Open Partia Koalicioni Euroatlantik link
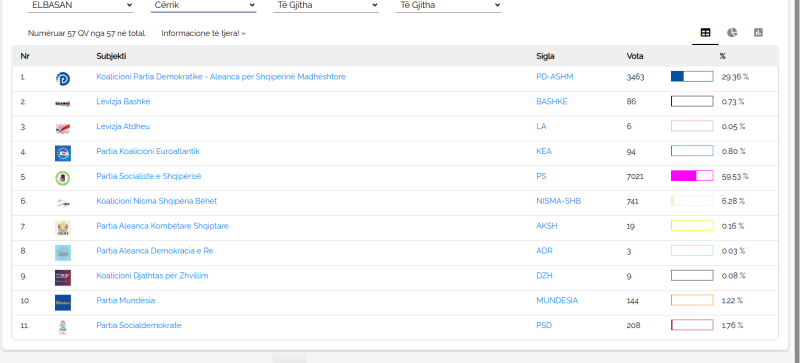800x363 pixels. [x=148, y=151]
